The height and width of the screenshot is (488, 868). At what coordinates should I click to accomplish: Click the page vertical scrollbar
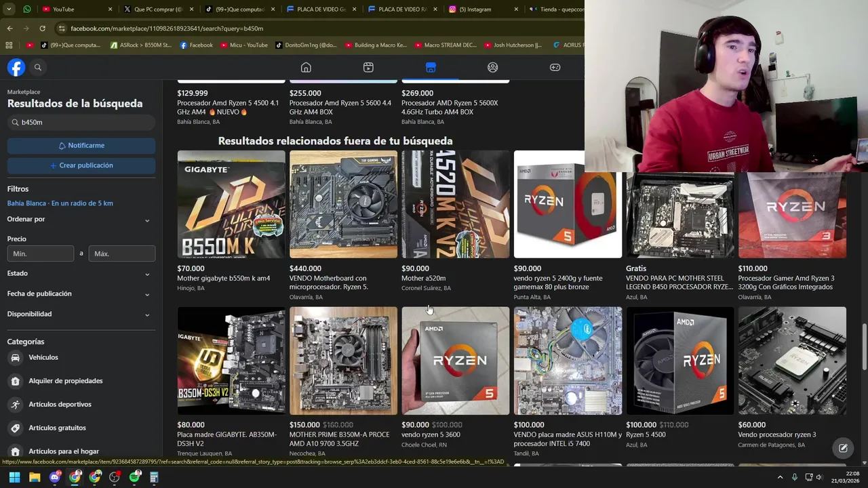click(x=864, y=347)
